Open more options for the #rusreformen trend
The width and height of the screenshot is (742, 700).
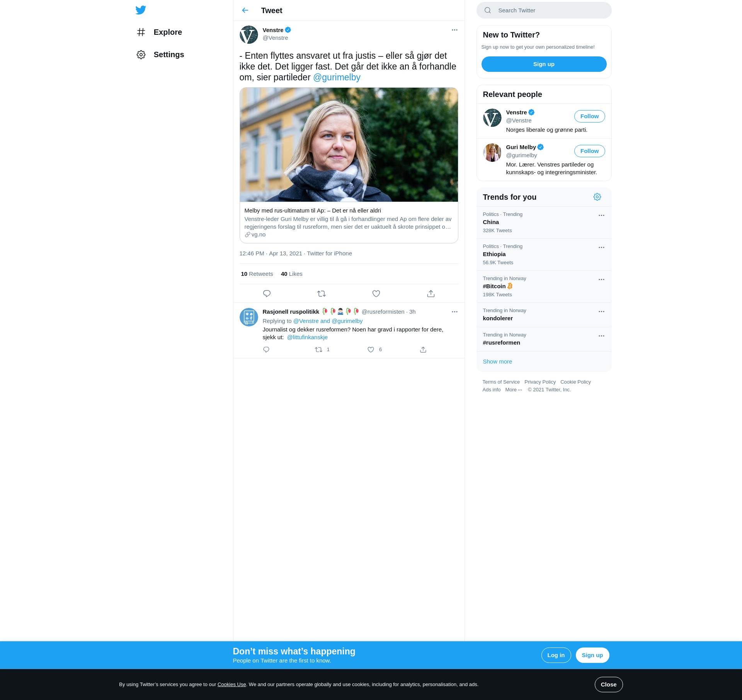point(601,336)
